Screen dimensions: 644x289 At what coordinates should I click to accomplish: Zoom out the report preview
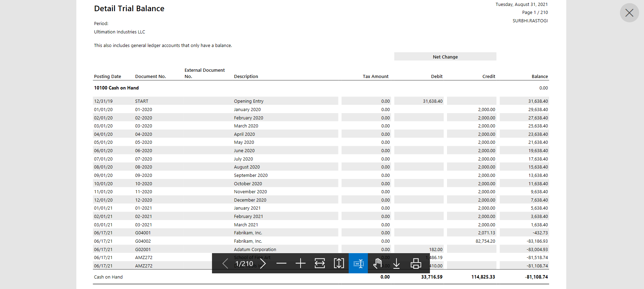click(281, 264)
